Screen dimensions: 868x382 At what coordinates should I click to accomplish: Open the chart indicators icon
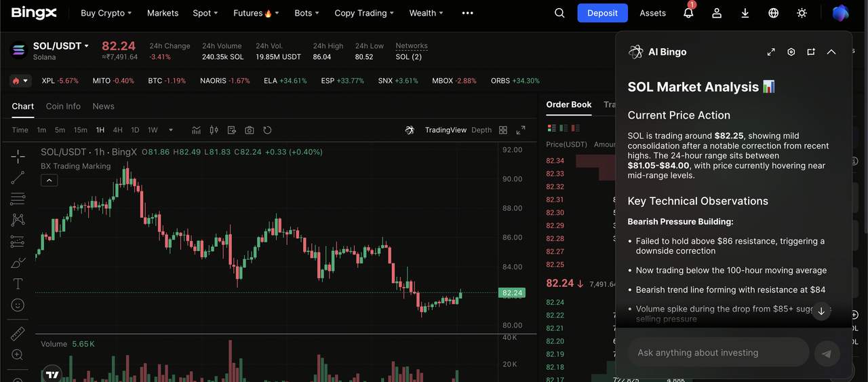tap(197, 130)
